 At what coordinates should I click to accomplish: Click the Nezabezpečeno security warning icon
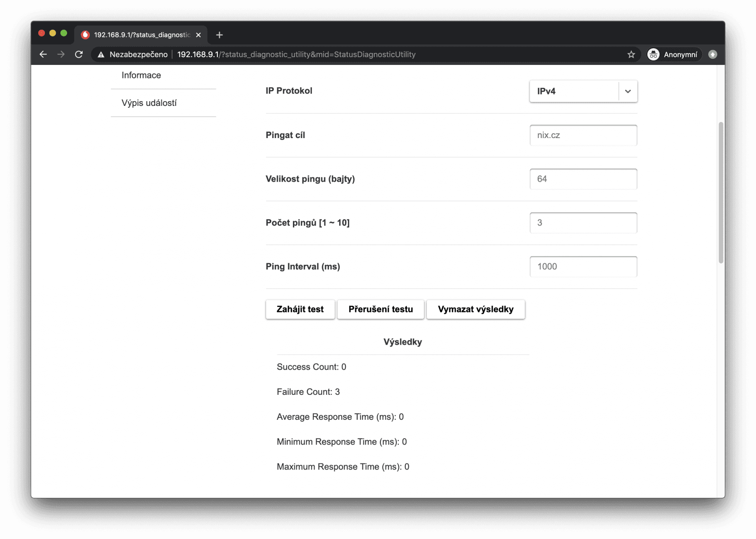point(101,55)
